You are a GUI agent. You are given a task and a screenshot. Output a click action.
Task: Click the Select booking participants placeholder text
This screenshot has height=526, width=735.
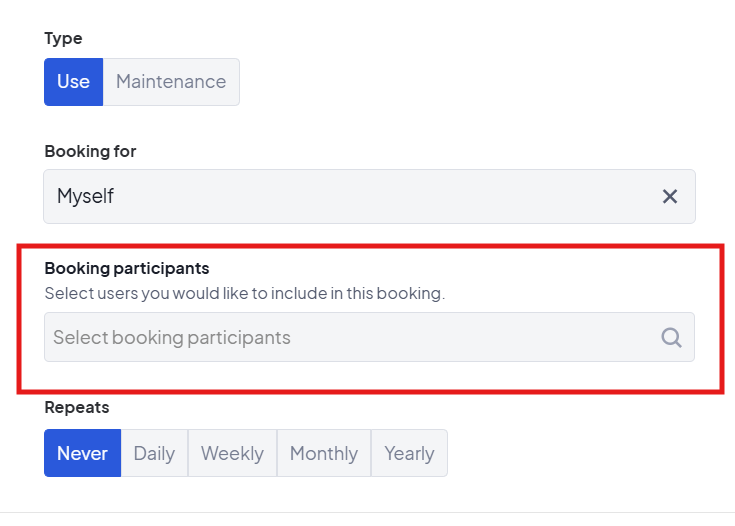(171, 337)
